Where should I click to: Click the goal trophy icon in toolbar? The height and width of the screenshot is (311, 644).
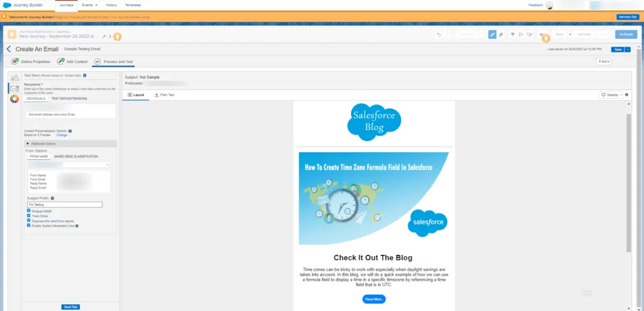(513, 35)
